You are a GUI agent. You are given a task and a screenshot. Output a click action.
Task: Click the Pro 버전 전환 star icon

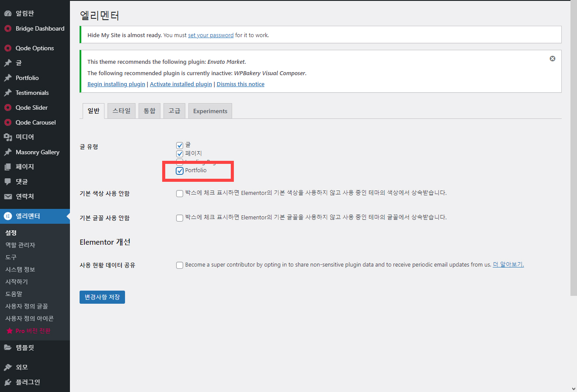pyautogui.click(x=9, y=331)
